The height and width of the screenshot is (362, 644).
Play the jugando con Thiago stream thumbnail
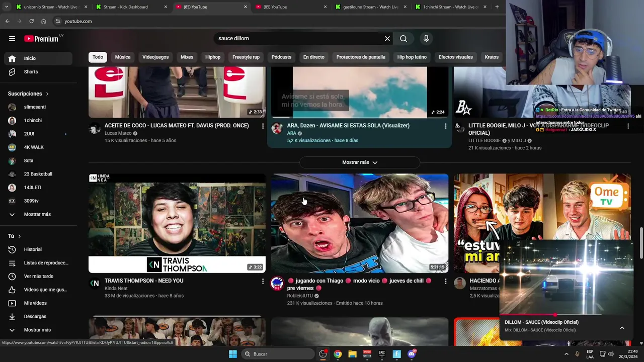point(360,223)
